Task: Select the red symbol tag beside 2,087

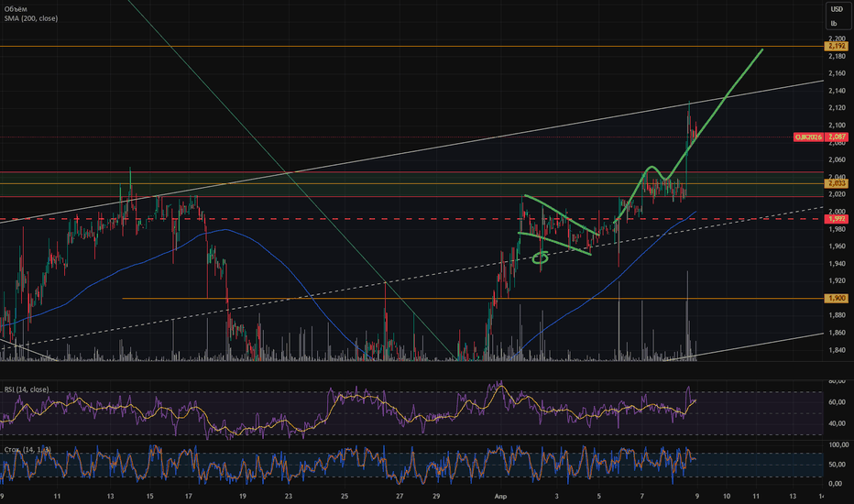Action: pyautogui.click(x=808, y=137)
